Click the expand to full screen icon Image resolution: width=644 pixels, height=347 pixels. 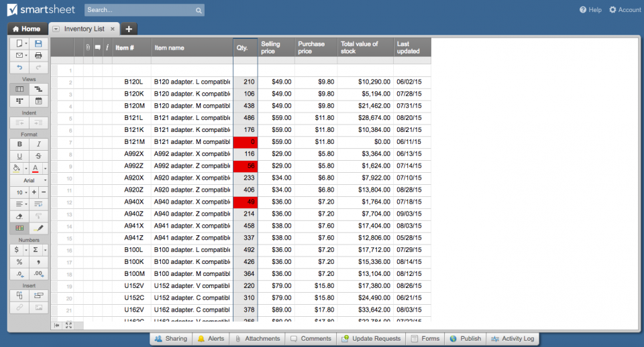coord(68,325)
